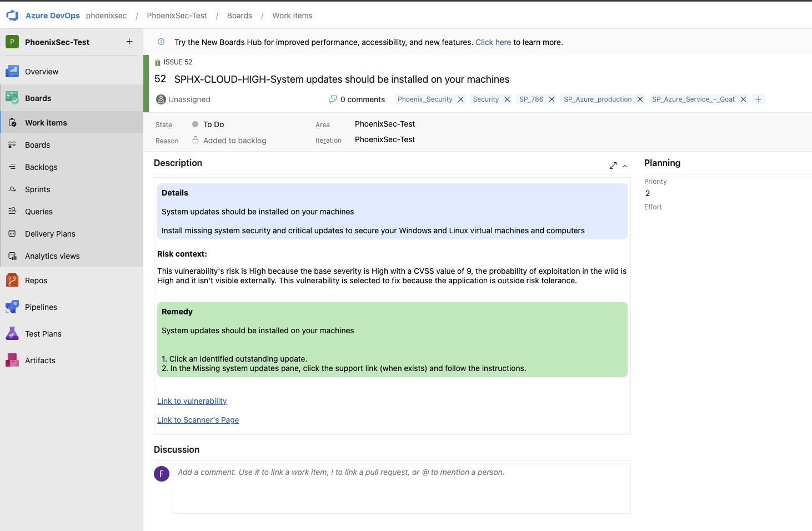This screenshot has width=812, height=531.
Task: Open Delivery Plans in the sidebar
Action: pyautogui.click(x=71, y=234)
